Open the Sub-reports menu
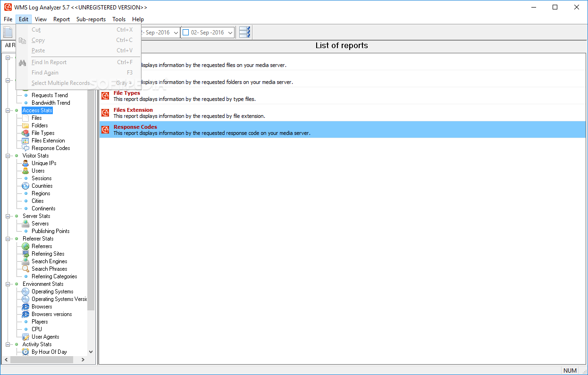Viewport: 588px width, 375px height. point(91,19)
